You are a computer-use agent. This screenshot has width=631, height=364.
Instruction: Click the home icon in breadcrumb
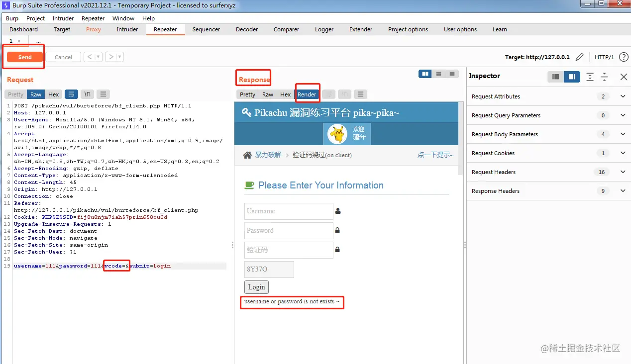pyautogui.click(x=247, y=155)
